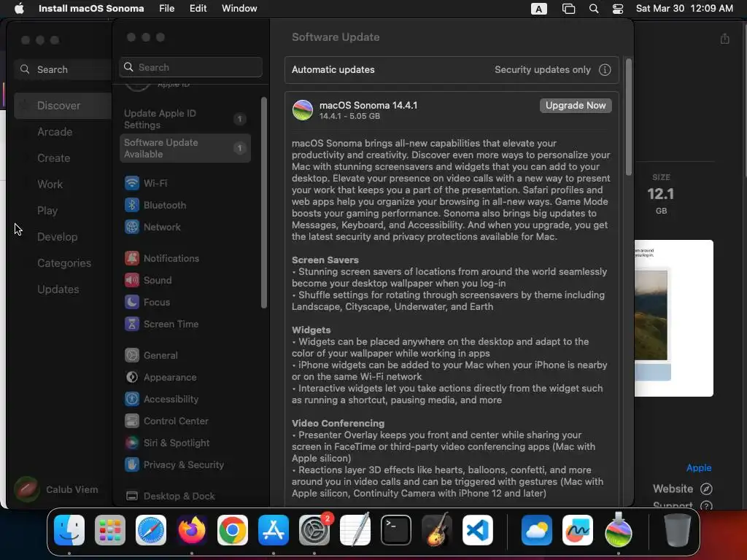
Task: Select Update Apple ID Settings in sidebar
Action: 185,119
